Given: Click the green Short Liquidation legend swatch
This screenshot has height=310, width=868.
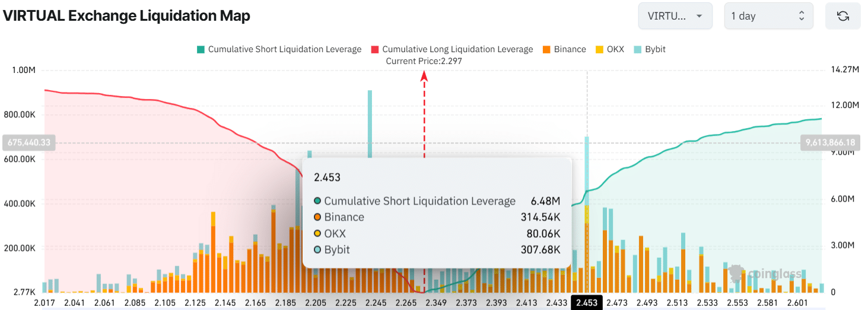Looking at the screenshot, I should click(201, 49).
